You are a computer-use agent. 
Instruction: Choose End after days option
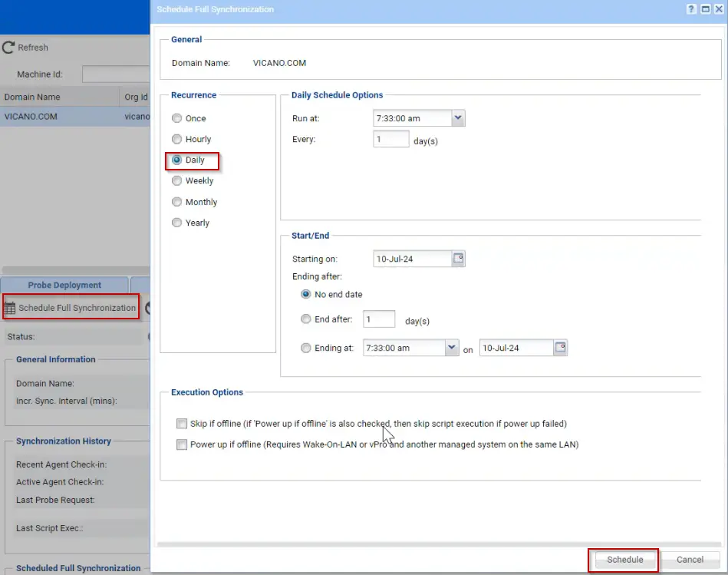pos(305,319)
